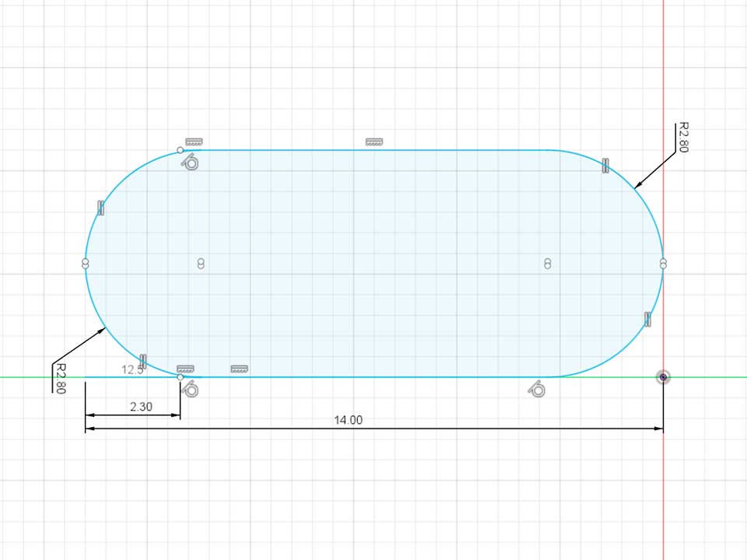
Task: Select the R2.80 radius dimension at top right
Action: point(682,137)
